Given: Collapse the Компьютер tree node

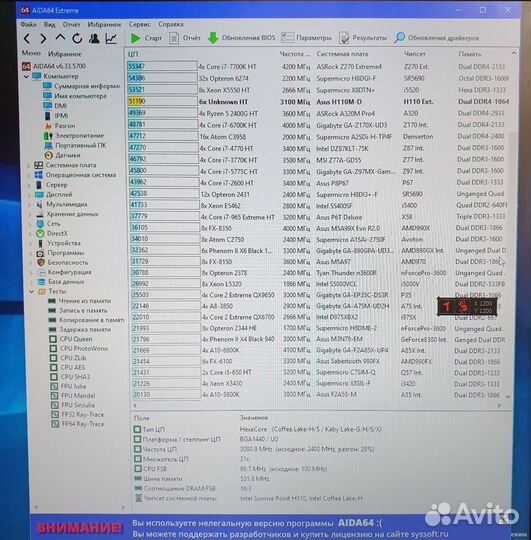Looking at the screenshot, I should point(27,76).
